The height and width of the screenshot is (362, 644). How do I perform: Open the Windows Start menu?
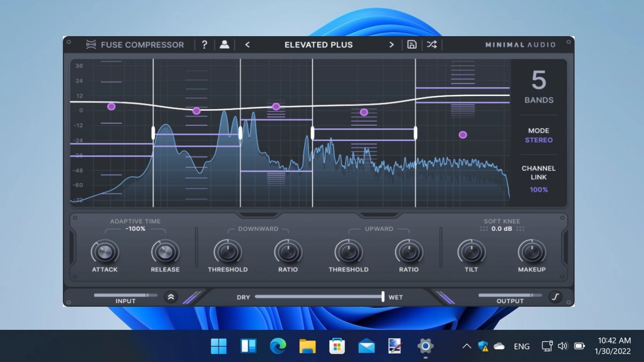pyautogui.click(x=218, y=346)
